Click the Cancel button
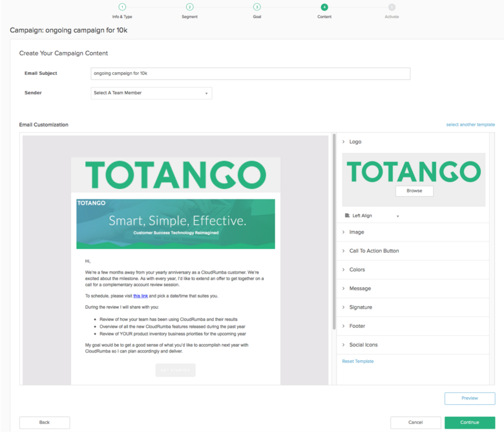504x437 pixels. 415,423
